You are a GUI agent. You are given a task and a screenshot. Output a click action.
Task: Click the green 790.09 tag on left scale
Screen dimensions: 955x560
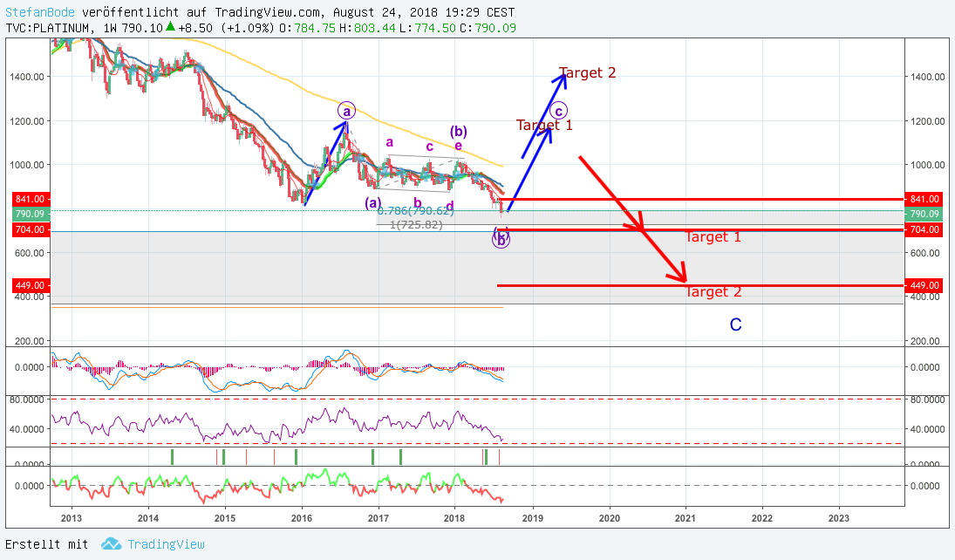31,214
